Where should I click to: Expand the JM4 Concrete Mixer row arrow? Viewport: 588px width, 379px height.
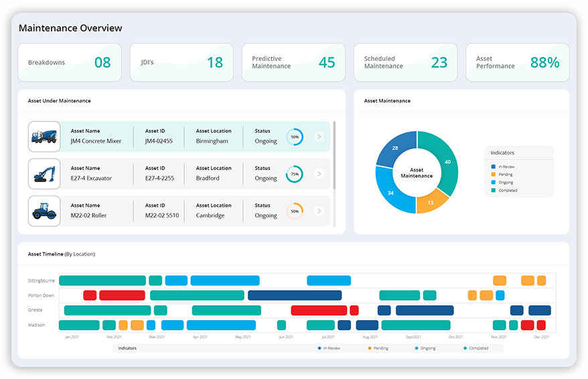319,137
